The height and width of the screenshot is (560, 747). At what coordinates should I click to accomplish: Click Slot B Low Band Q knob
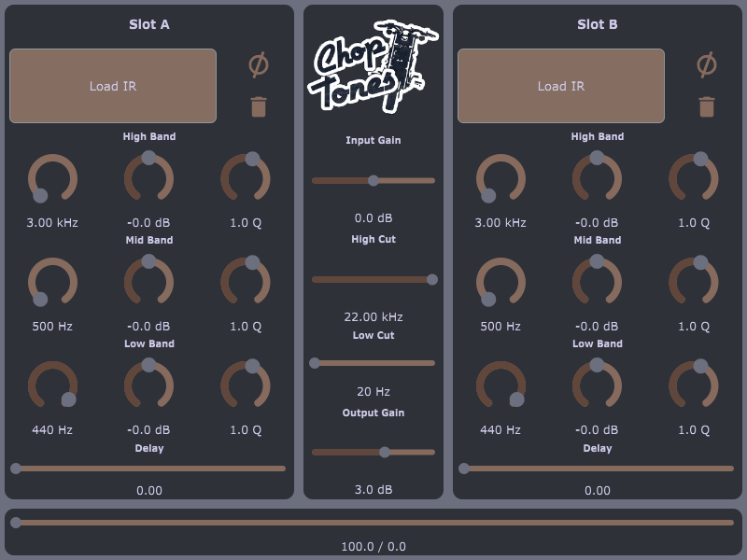coord(694,384)
